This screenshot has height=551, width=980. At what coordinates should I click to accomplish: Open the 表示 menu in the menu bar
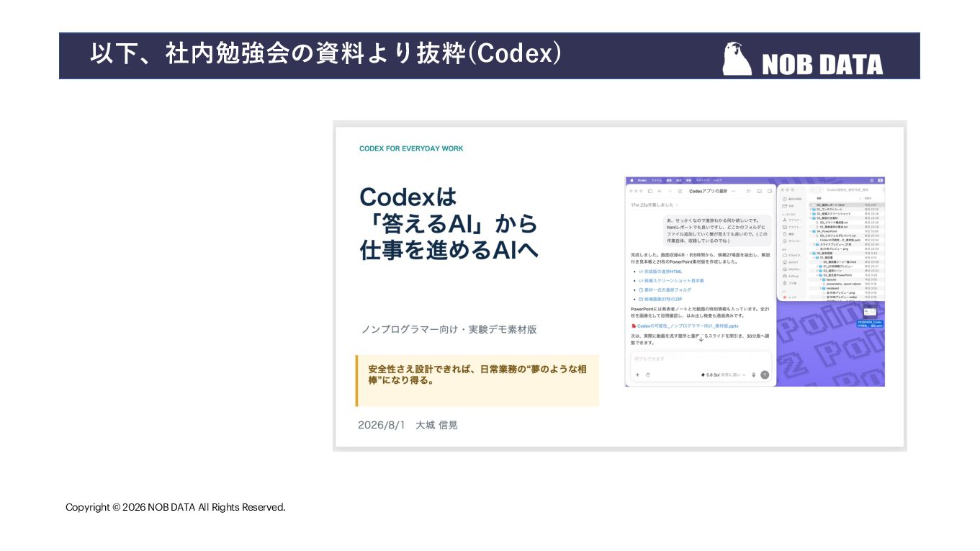pos(679,179)
